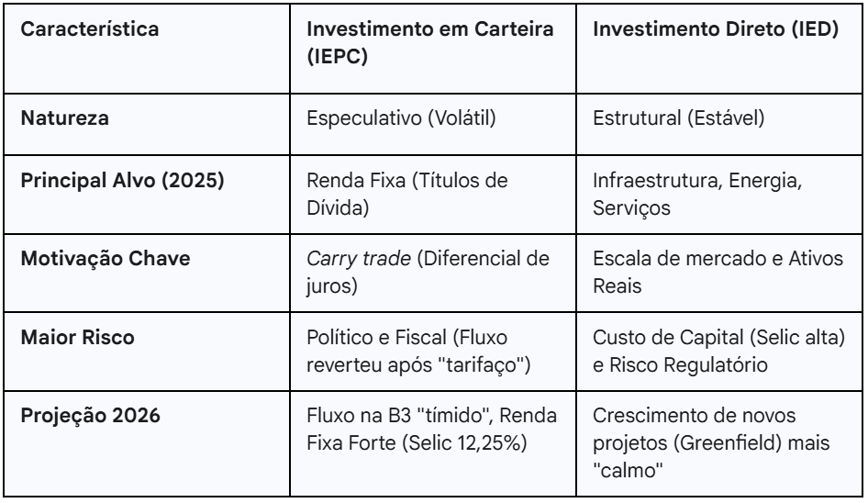
Task: Click the "Maior Risco" row label
Action: click(78, 338)
